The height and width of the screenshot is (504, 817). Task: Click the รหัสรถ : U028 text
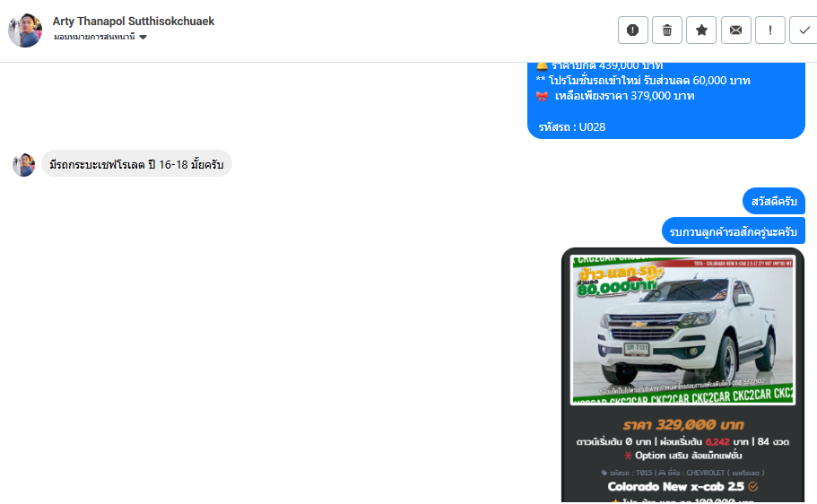571,127
